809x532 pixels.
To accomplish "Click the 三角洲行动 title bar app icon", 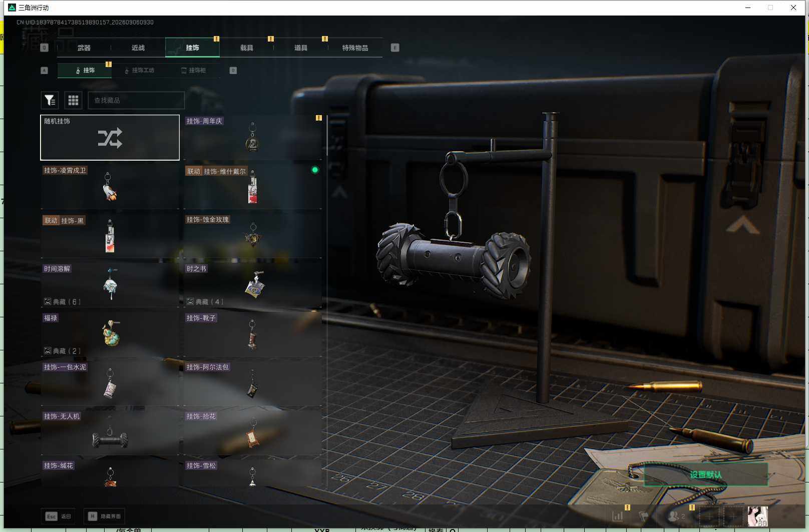I will coord(12,8).
